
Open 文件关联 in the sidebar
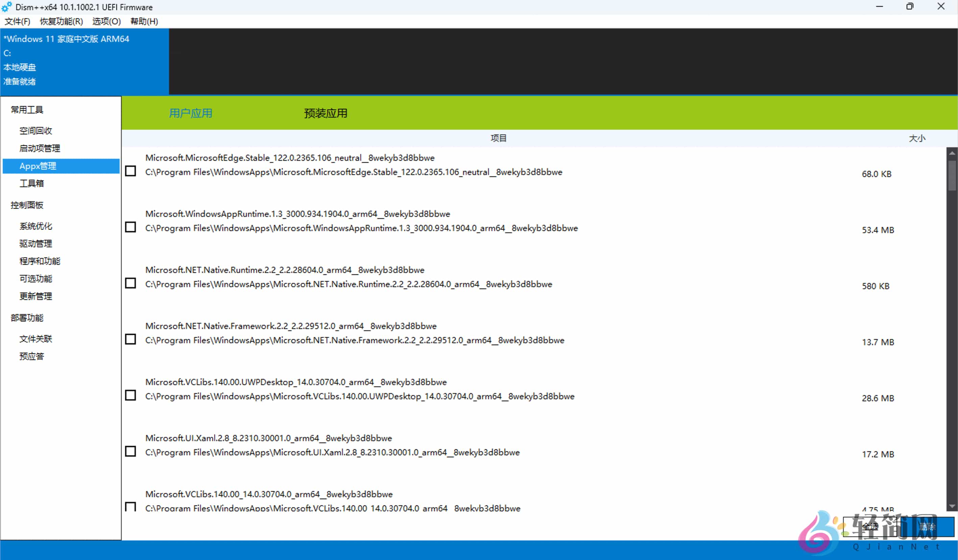36,338
